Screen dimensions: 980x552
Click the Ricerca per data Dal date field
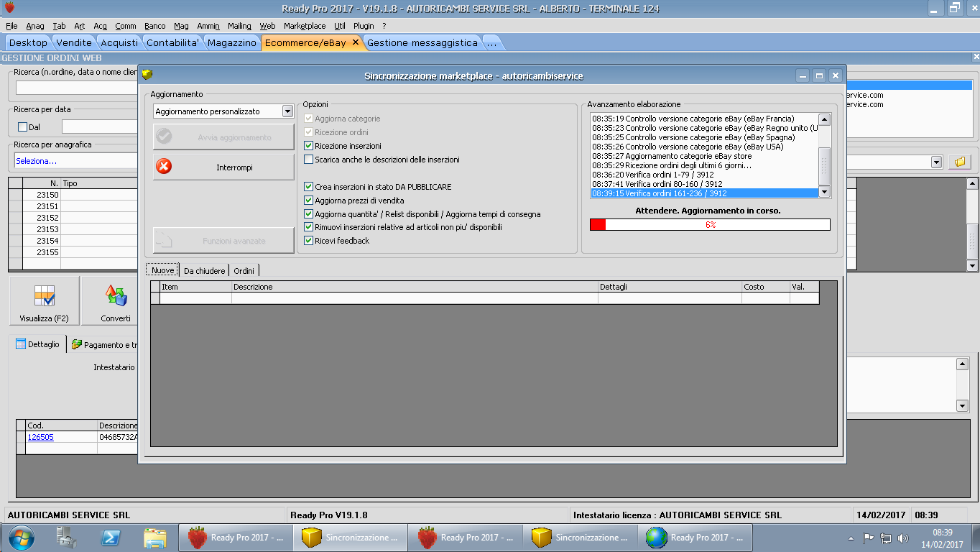(x=99, y=127)
